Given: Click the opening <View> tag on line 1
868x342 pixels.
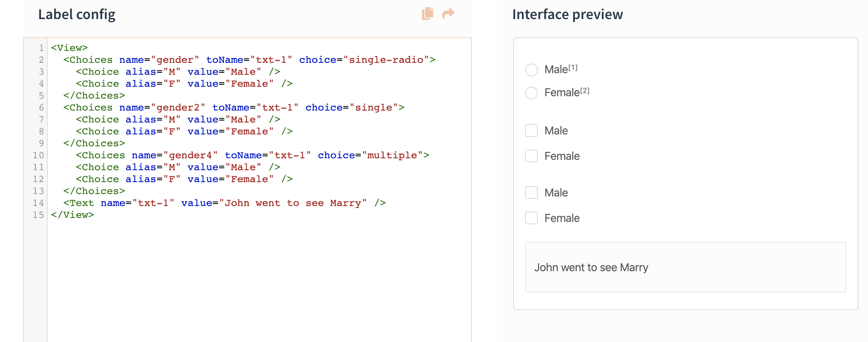Looking at the screenshot, I should pyautogui.click(x=69, y=48).
